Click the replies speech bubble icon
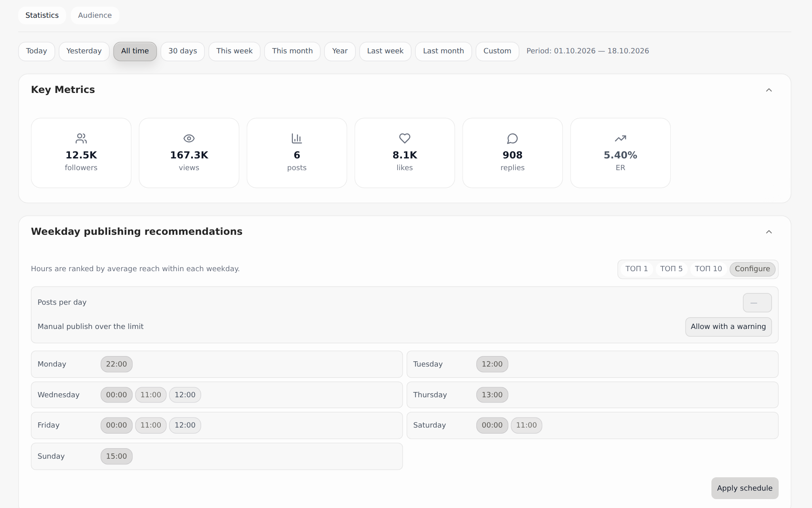The image size is (812, 508). (x=513, y=139)
